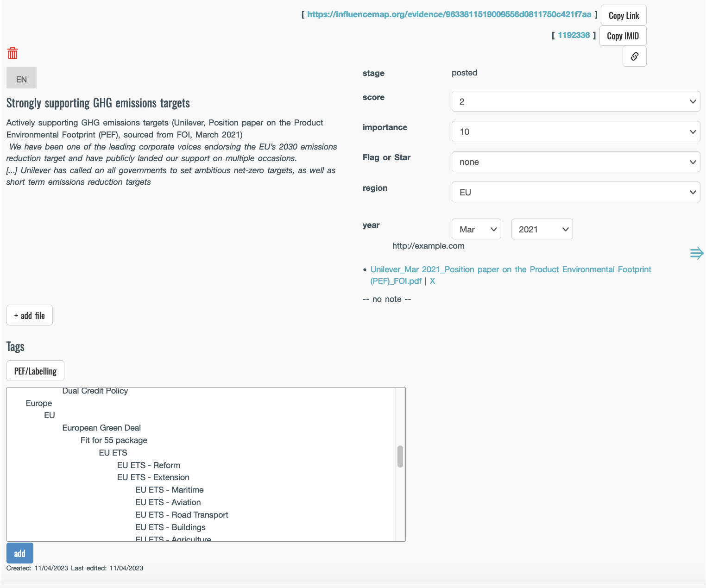Screen dimensions: 706x588
Task: Delete evidence with the red trash icon
Action: click(x=13, y=53)
